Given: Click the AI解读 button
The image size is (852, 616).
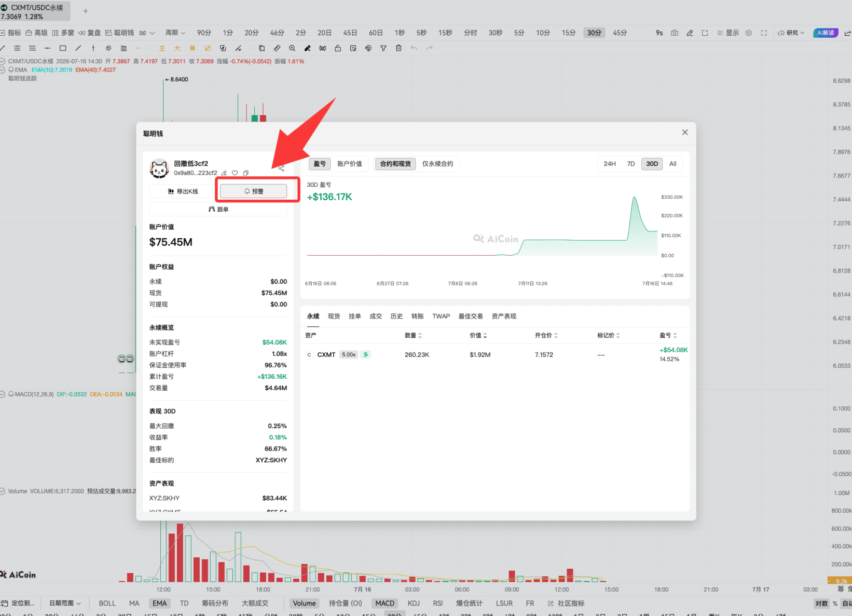Looking at the screenshot, I should coord(825,33).
